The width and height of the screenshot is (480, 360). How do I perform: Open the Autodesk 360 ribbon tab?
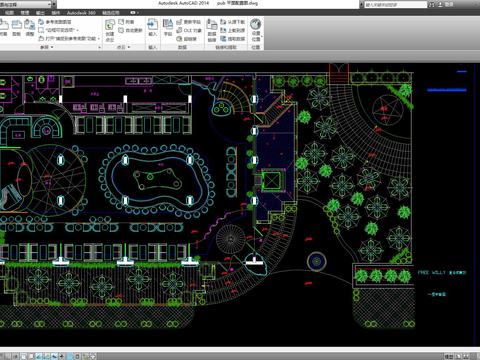click(x=81, y=13)
